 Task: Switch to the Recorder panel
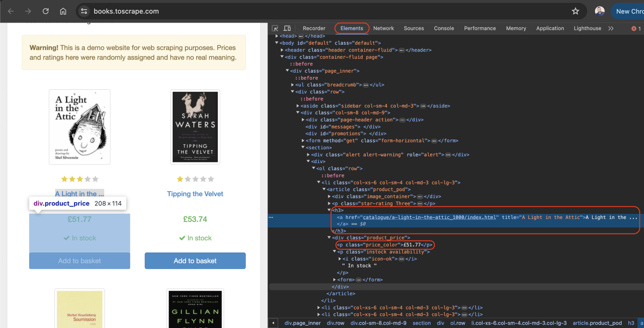pyautogui.click(x=314, y=28)
